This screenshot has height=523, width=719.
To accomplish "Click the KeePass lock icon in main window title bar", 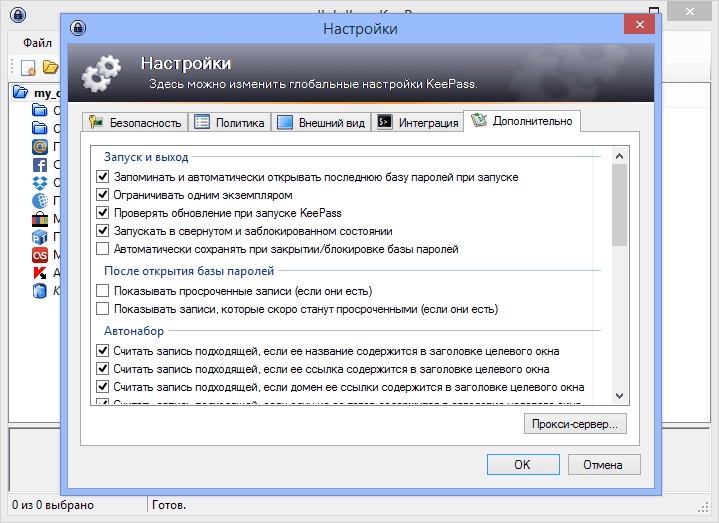I will coord(18,15).
